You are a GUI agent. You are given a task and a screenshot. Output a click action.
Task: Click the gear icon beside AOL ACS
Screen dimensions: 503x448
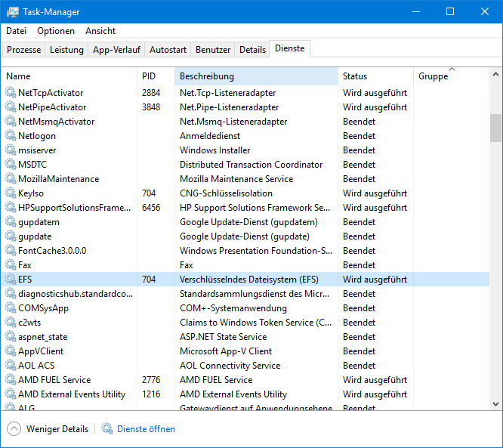(x=11, y=366)
